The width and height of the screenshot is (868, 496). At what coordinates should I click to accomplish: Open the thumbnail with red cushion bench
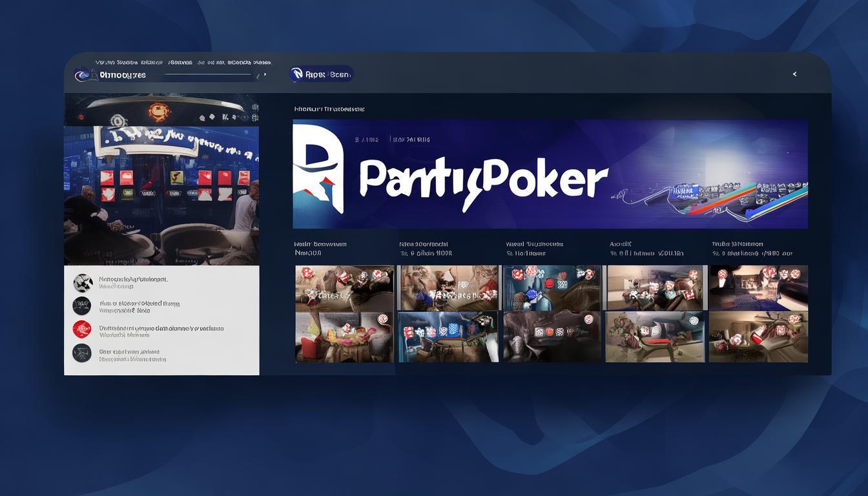pyautogui.click(x=656, y=337)
